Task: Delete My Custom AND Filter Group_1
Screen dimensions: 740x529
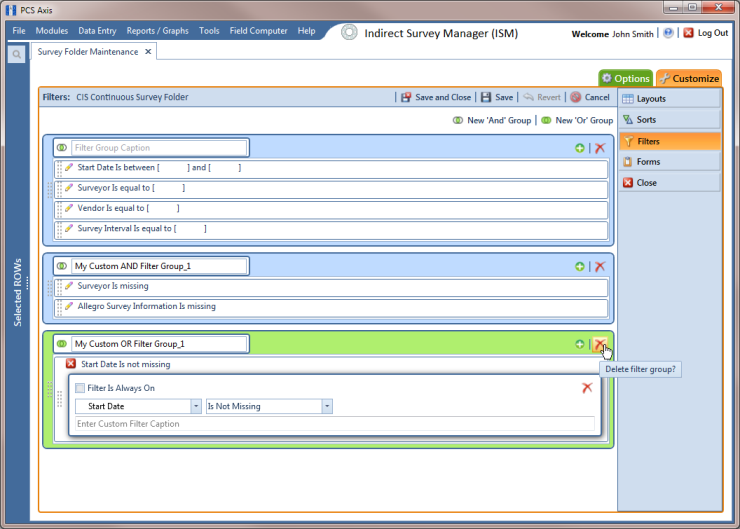Action: (x=600, y=267)
